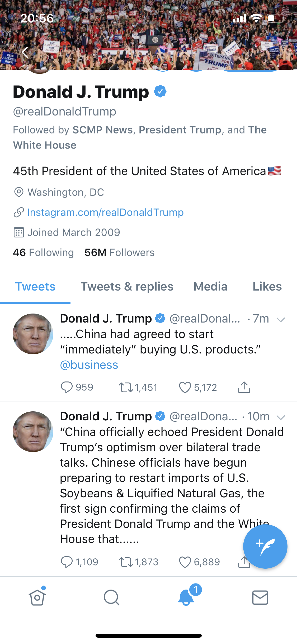Share the 7m tweet
The width and height of the screenshot is (297, 644).
tap(244, 388)
